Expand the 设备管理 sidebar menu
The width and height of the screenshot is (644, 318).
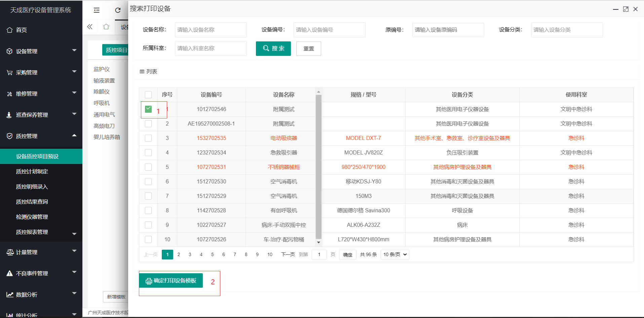(x=74, y=50)
